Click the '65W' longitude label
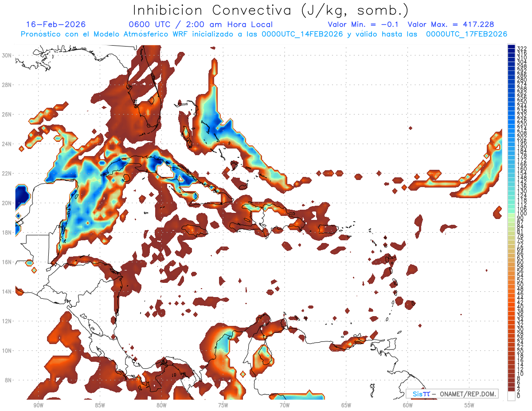This screenshot has width=532, height=411. (346, 405)
